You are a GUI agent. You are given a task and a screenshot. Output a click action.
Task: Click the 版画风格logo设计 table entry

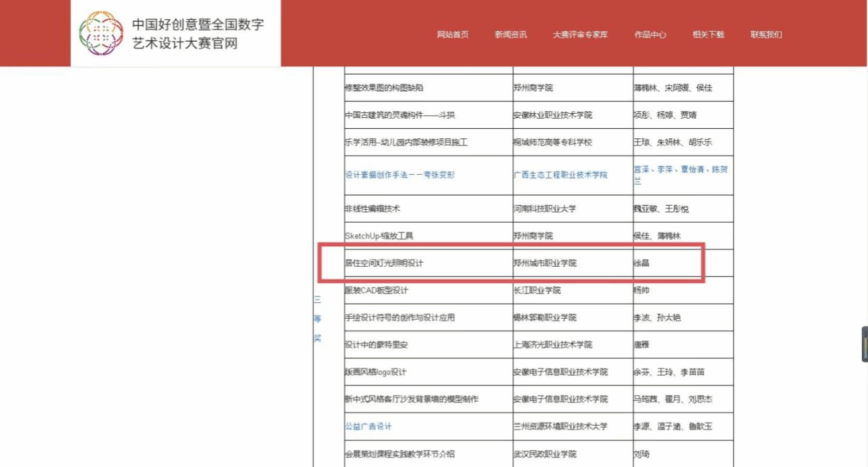coord(375,372)
